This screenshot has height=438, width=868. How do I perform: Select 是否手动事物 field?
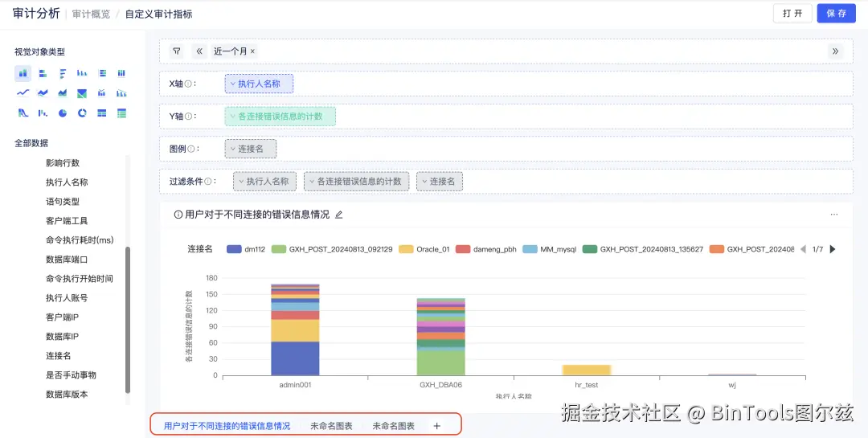tap(71, 375)
